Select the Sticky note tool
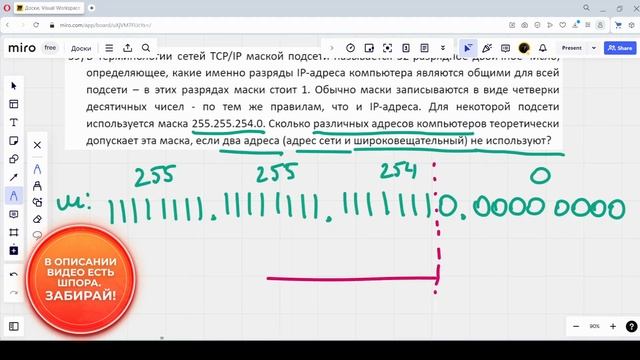640x360 pixels. pos(13,141)
